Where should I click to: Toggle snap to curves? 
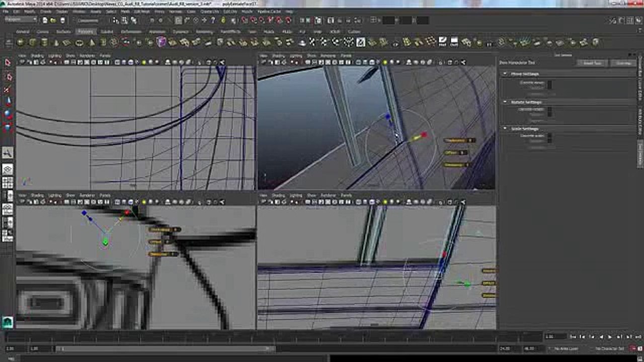[254, 21]
